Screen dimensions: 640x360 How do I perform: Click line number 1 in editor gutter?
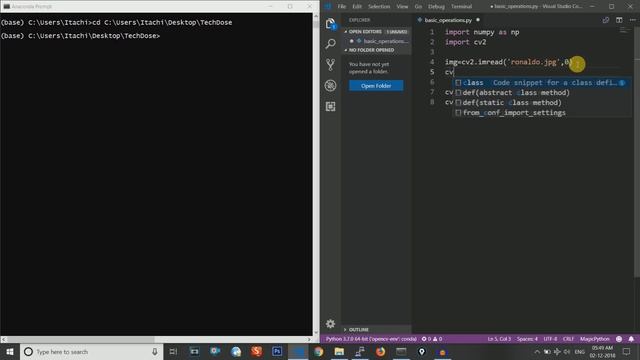click(432, 32)
